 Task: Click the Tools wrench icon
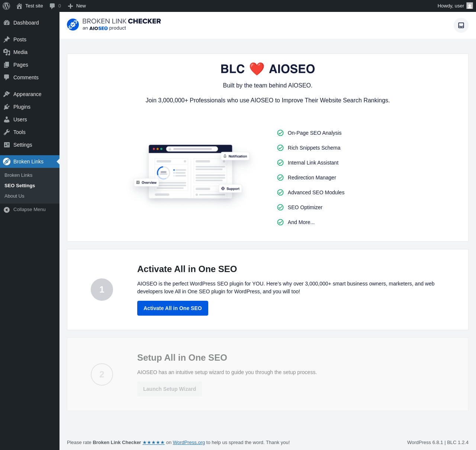[x=7, y=132]
